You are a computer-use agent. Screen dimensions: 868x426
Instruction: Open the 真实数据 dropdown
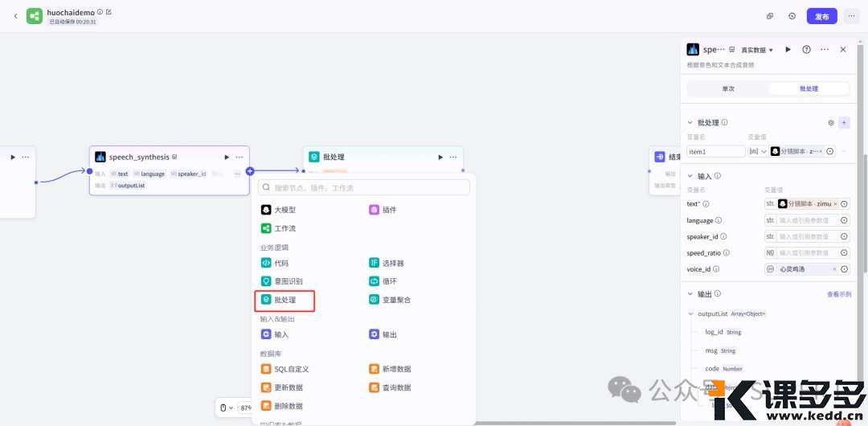point(756,50)
